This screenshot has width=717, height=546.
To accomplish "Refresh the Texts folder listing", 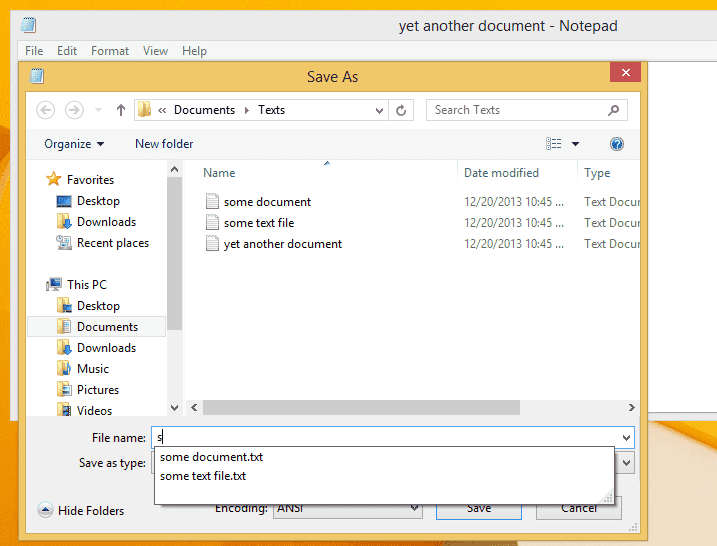I will pos(402,110).
